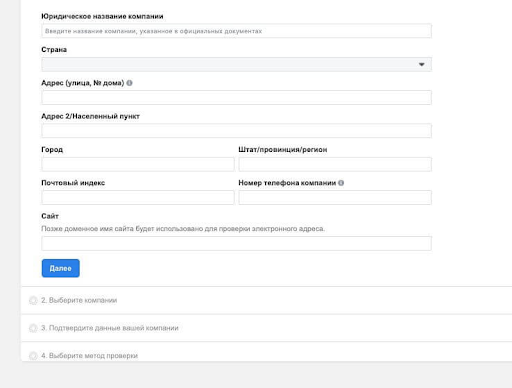Click the Юридическое название компании input
Viewport: 512px width, 388px height.
[x=236, y=31]
